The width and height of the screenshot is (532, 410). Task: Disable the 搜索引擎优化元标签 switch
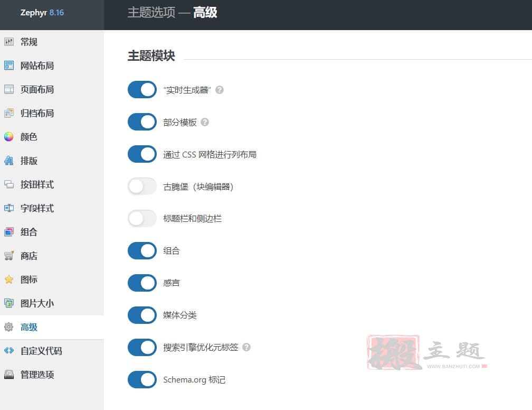(142, 348)
